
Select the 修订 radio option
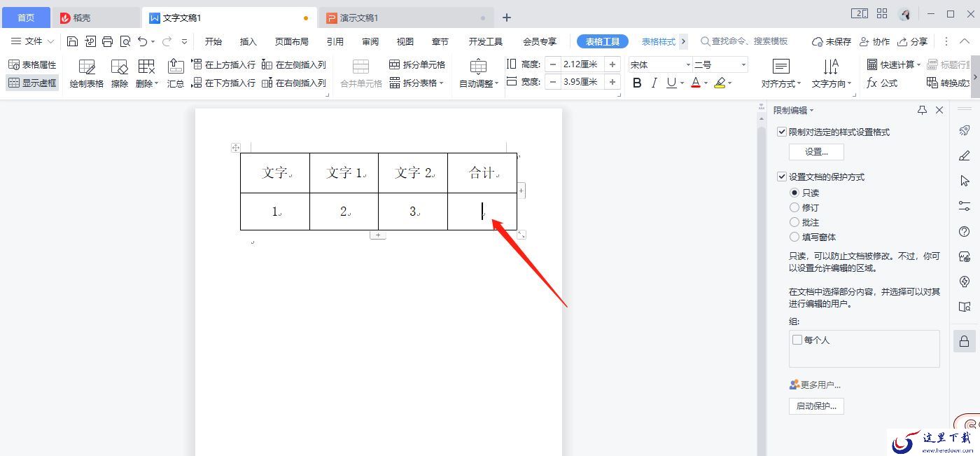coord(794,207)
